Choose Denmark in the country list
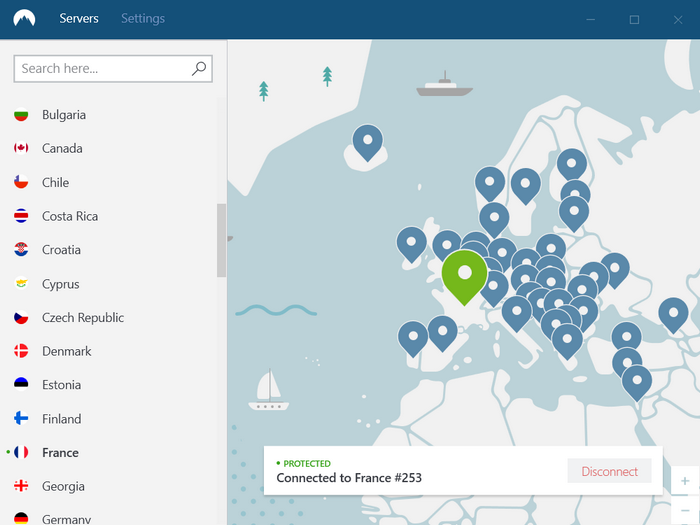 point(67,351)
